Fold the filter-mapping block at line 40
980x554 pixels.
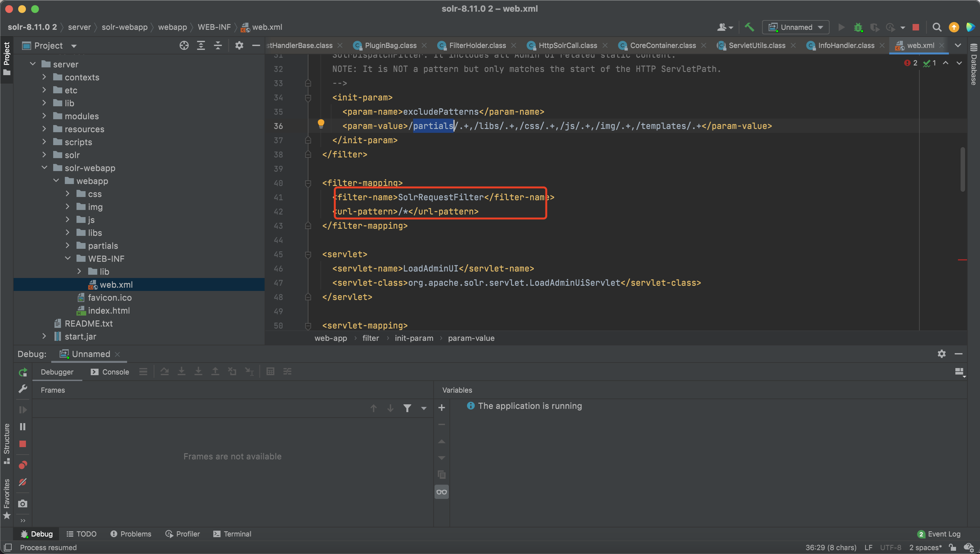point(308,183)
